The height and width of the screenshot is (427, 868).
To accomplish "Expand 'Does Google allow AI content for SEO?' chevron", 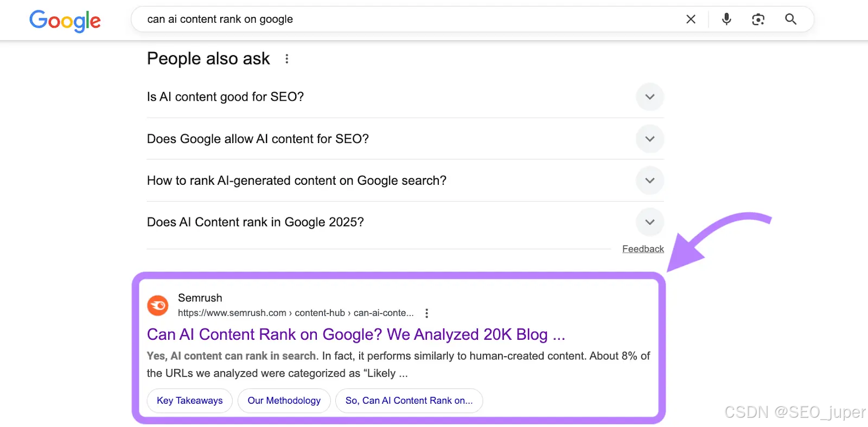I will pyautogui.click(x=649, y=139).
